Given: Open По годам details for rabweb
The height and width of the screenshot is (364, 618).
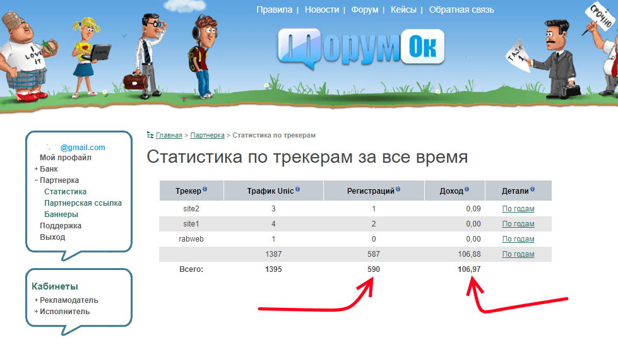Looking at the screenshot, I should pos(518,239).
